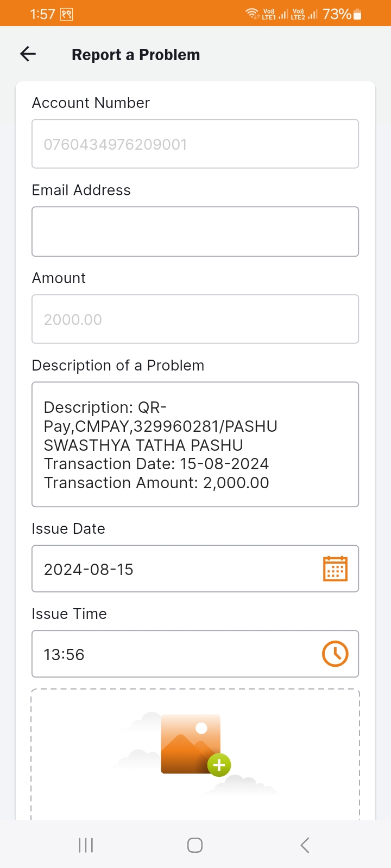391x868 pixels.
Task: Open the clock icon for Issue Time
Action: [x=335, y=654]
